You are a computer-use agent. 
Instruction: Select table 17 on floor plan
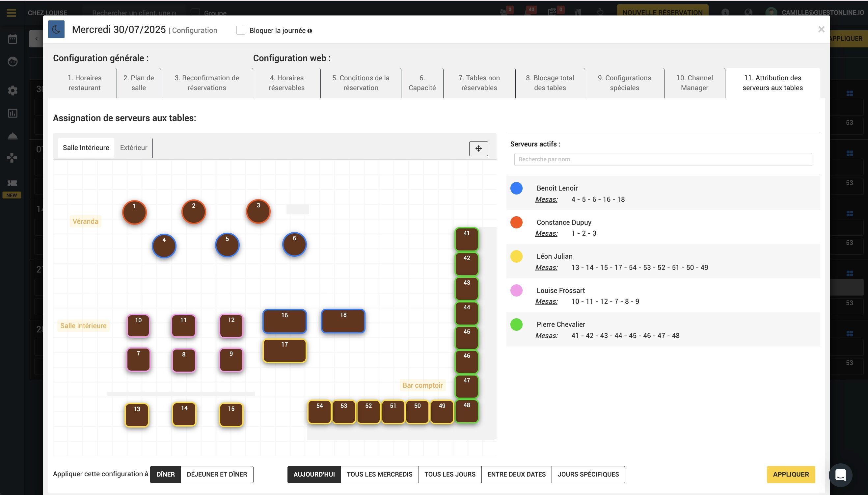[x=285, y=351]
